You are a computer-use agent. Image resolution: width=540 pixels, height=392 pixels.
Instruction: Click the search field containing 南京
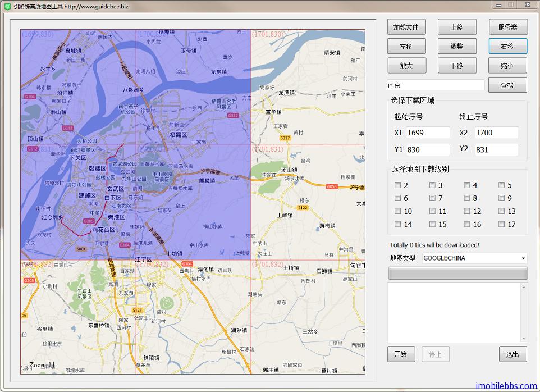[436, 85]
